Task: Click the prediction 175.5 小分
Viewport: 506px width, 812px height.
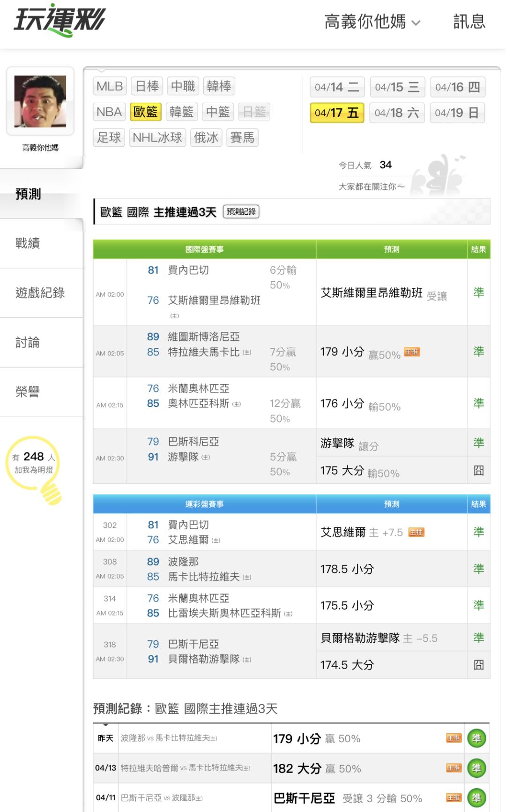Action: click(347, 606)
